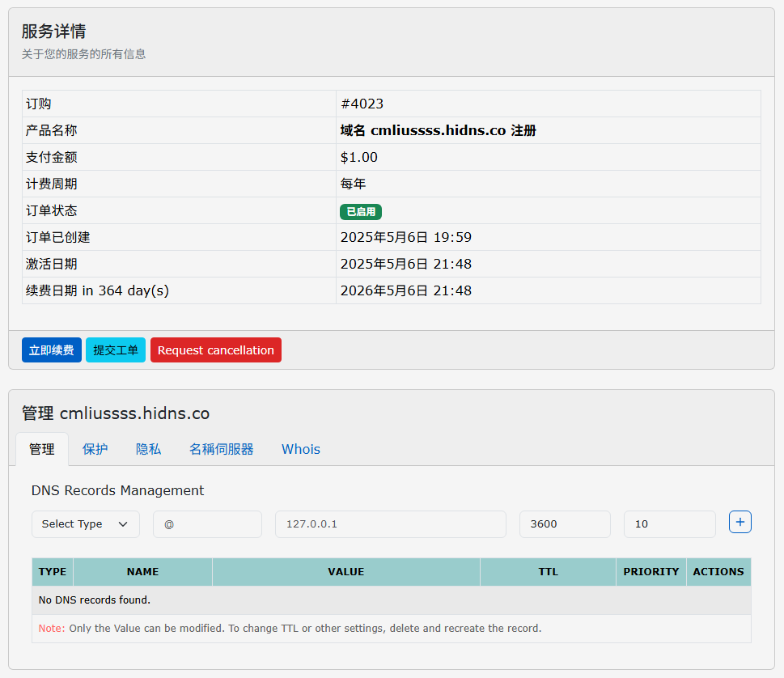The width and height of the screenshot is (784, 678).
Task: Open the Whois tab
Action: [300, 449]
